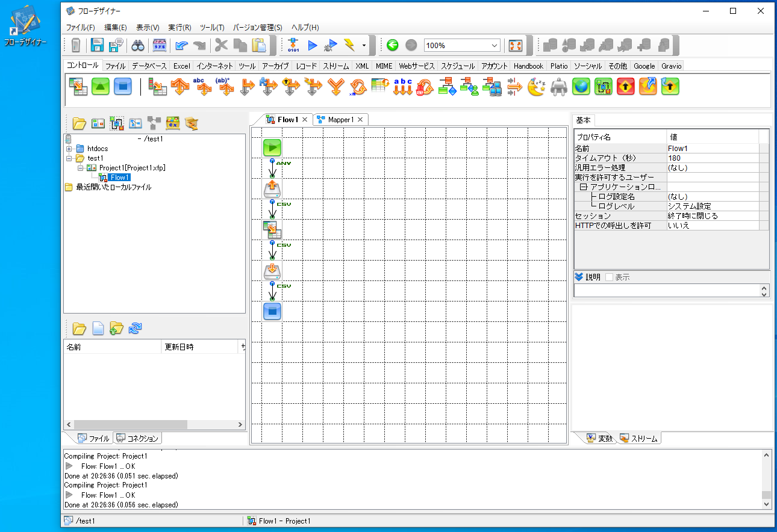Screen dimensions: 777x532
Task: Click the orange fit-to-window icon
Action: pyautogui.click(x=515, y=45)
